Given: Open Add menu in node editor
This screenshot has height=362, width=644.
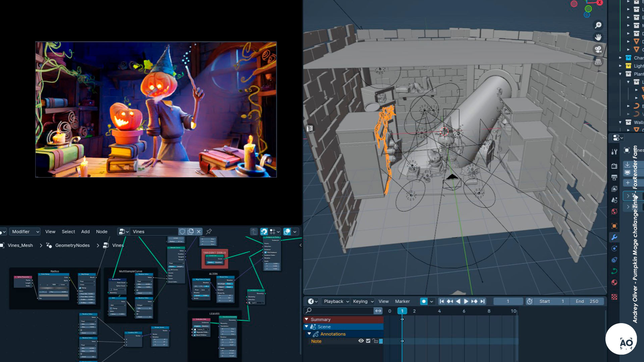Looking at the screenshot, I should pyautogui.click(x=85, y=232).
